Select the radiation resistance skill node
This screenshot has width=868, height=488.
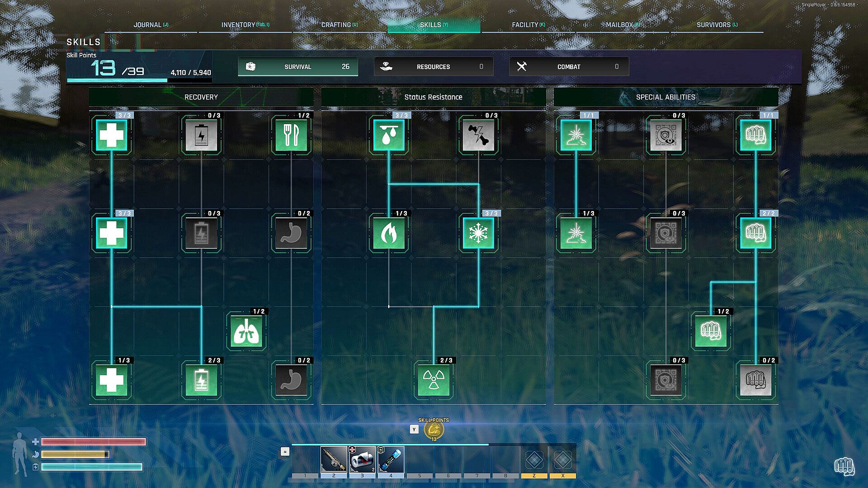(x=434, y=380)
